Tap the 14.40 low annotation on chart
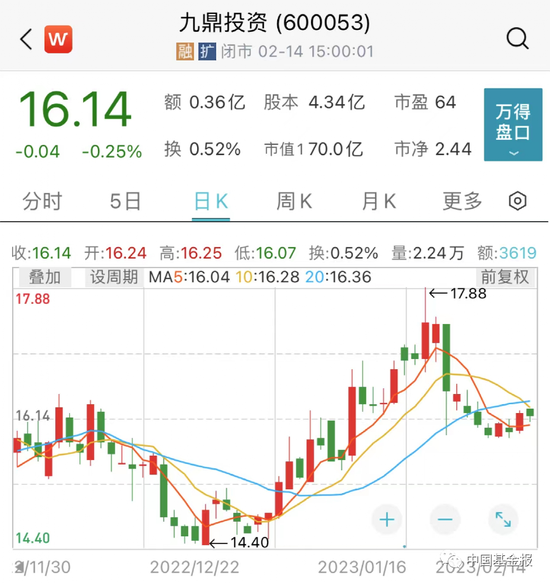The height and width of the screenshot is (584, 550). click(x=239, y=543)
